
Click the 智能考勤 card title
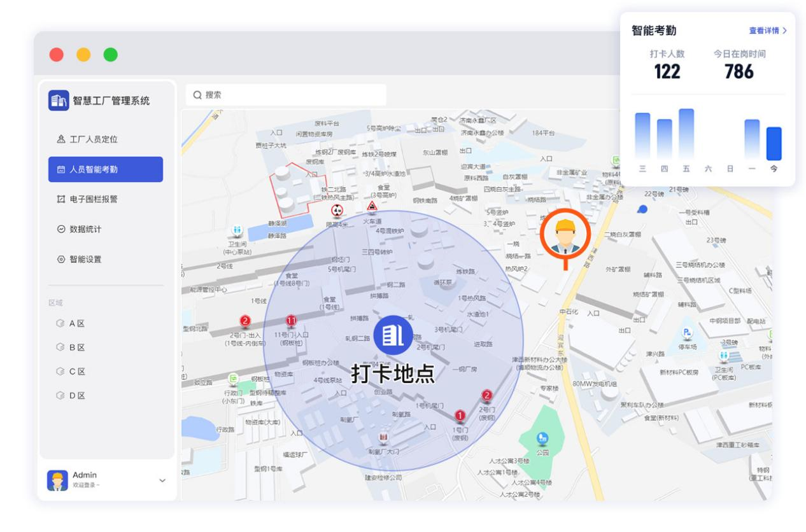click(x=654, y=31)
